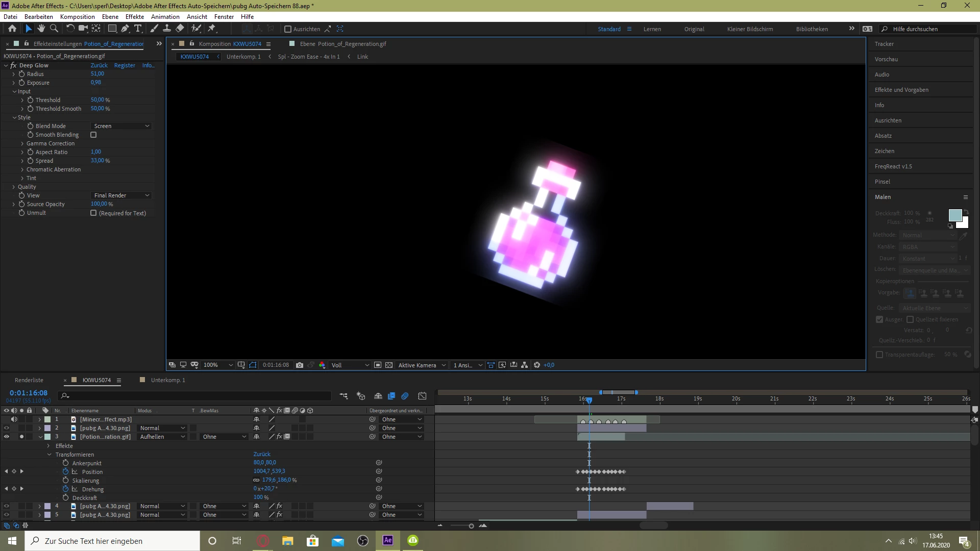Click the foreground paint color swatch
This screenshot has height=551, width=980.
tap(954, 215)
